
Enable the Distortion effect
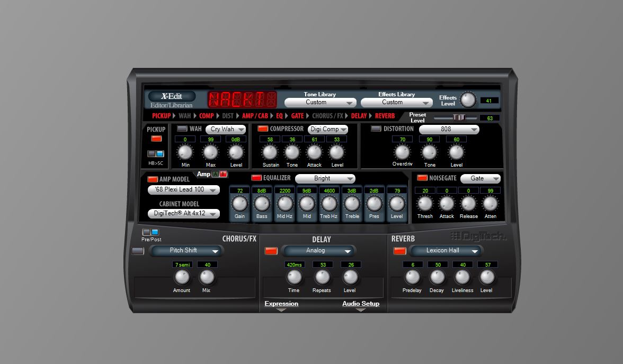pos(376,129)
